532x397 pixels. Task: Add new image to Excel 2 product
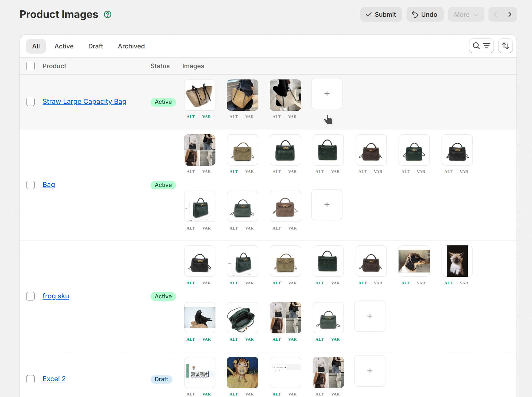[x=370, y=371]
